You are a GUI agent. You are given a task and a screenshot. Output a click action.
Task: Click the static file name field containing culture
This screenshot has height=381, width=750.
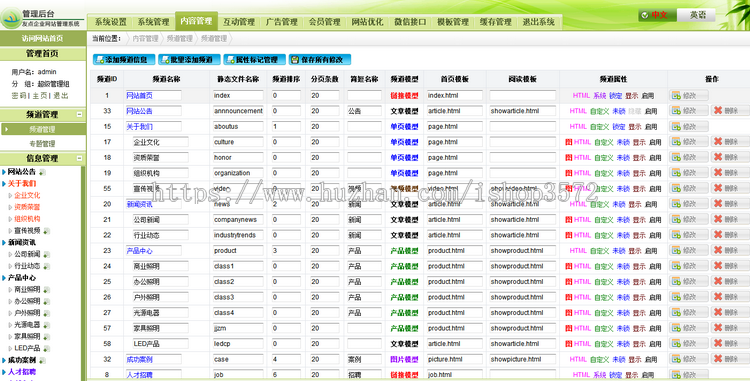click(238, 142)
